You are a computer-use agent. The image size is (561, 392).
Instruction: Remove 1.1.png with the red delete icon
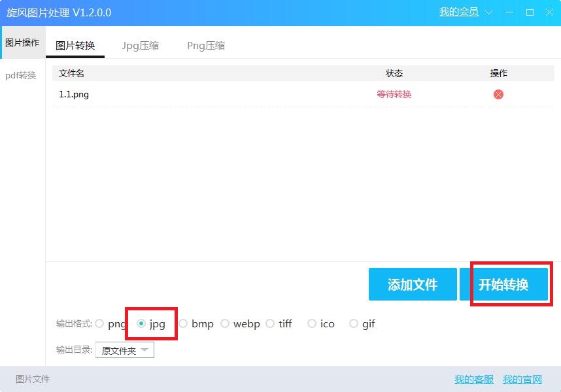[498, 94]
